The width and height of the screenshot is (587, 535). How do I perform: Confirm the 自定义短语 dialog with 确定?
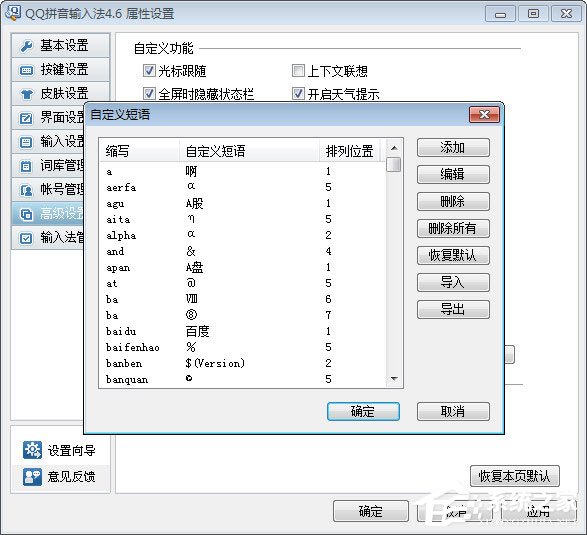pos(363,411)
